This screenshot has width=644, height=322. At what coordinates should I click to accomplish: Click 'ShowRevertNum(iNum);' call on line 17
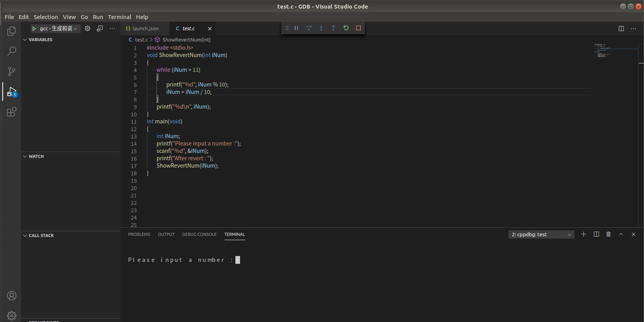(x=188, y=166)
